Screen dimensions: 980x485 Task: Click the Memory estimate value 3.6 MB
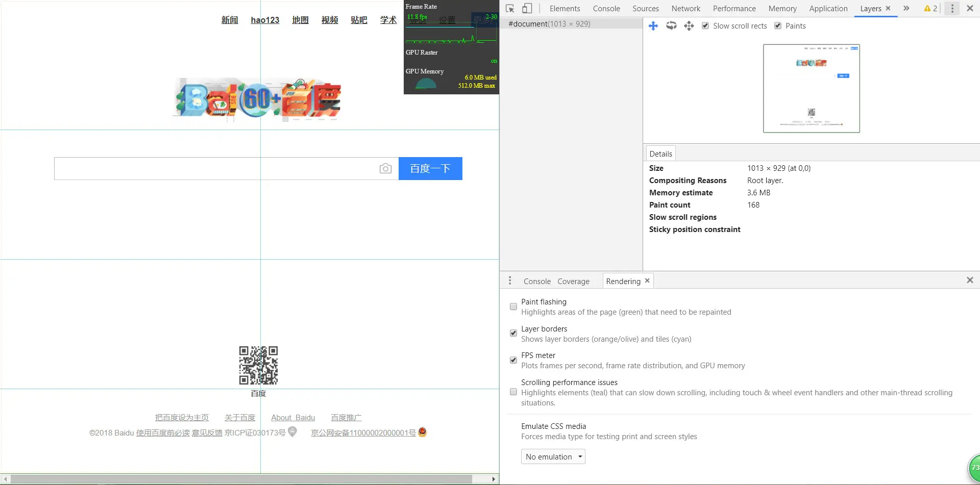[x=758, y=193]
